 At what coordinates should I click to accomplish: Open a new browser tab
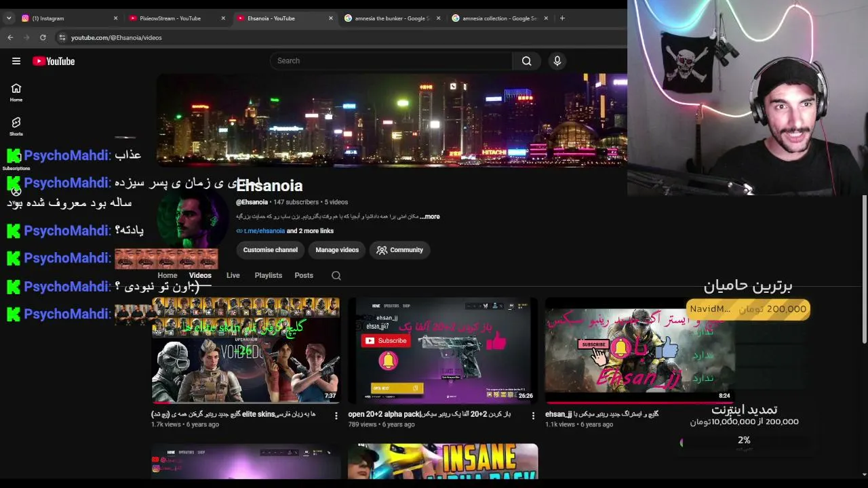pos(562,18)
